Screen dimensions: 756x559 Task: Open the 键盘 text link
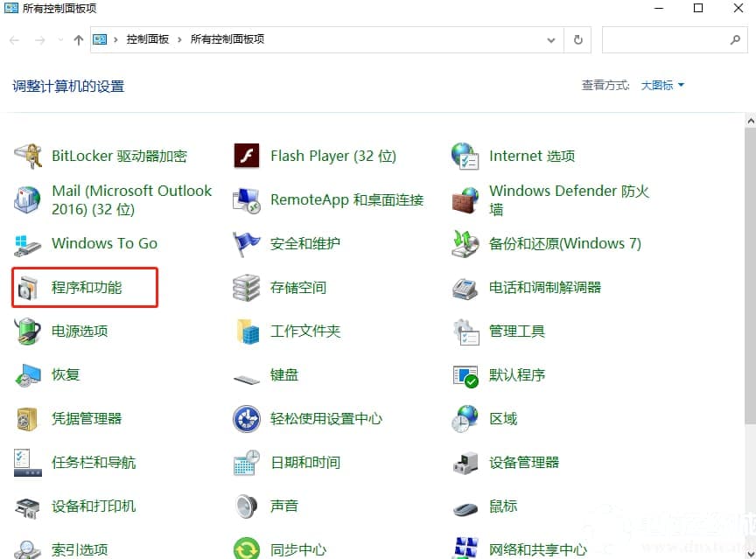pos(284,375)
